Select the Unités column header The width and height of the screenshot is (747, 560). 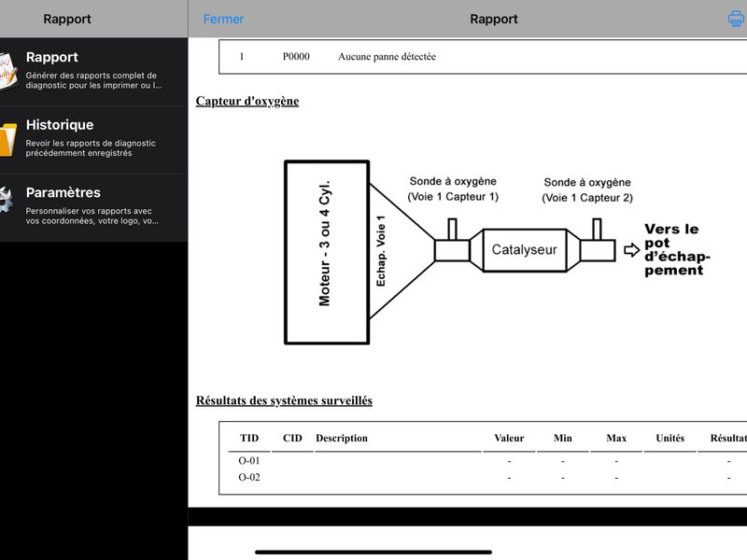coord(669,438)
